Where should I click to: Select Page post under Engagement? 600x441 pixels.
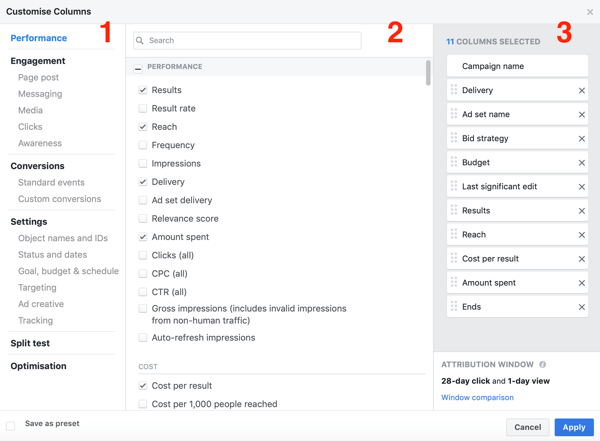coord(38,78)
